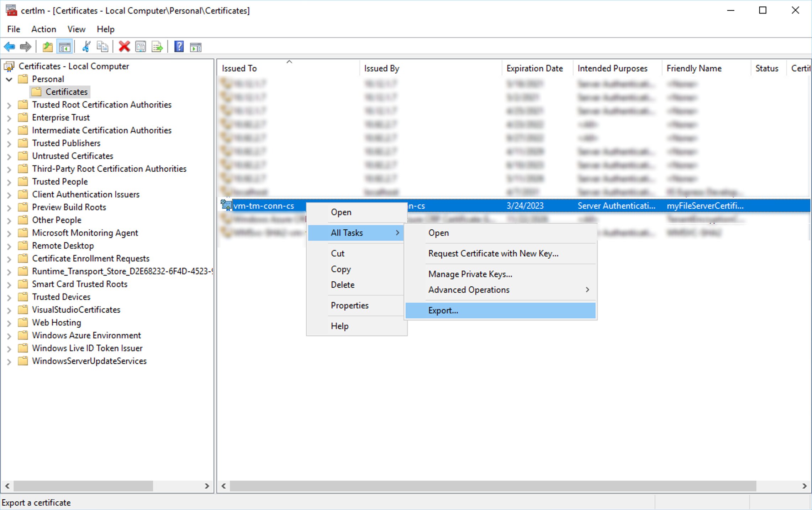
Task: Sort by the Issued To column header
Action: (x=289, y=68)
